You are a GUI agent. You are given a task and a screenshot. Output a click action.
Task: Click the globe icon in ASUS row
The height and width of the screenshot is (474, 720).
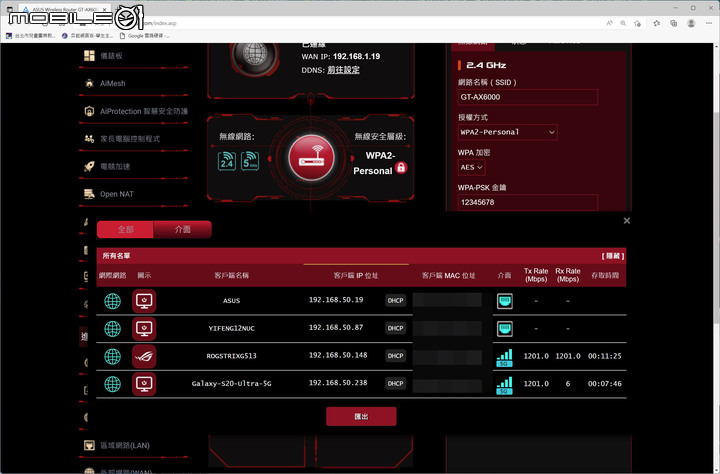click(112, 301)
